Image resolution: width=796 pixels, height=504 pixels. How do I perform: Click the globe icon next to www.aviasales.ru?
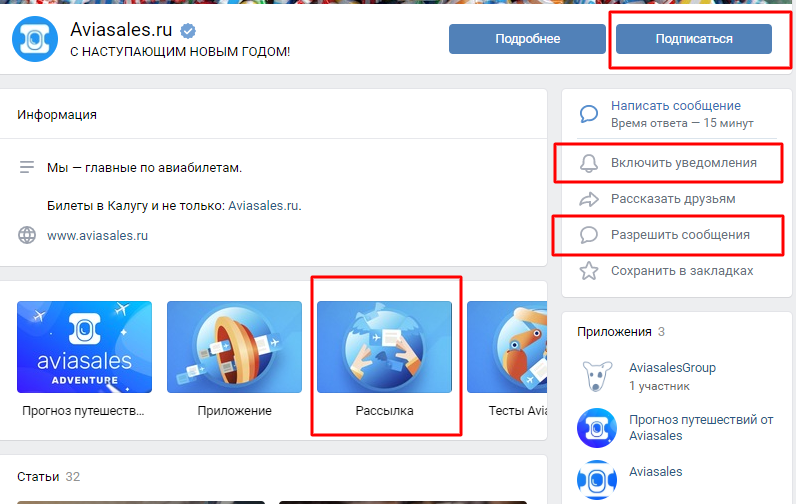27,235
